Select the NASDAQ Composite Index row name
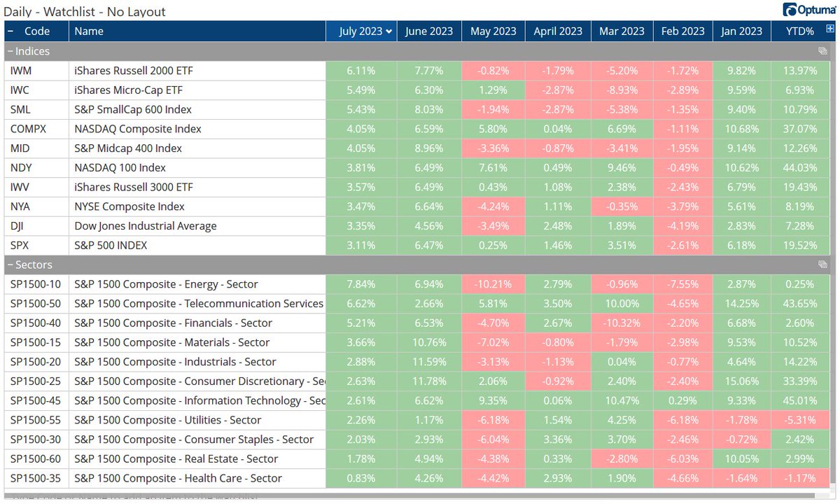Viewport: 840px width, 504px height. tap(136, 129)
